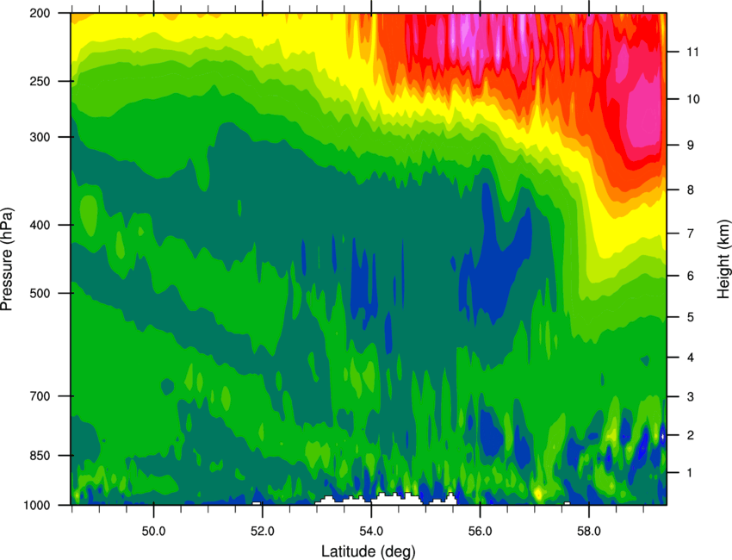
Task: Select the 200 pressure tick label
Action: (x=40, y=13)
